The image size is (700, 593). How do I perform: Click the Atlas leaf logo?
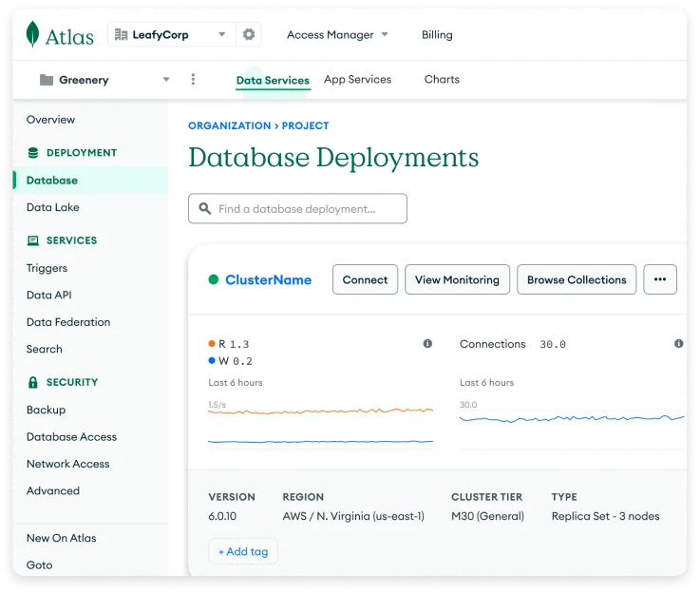click(32, 34)
